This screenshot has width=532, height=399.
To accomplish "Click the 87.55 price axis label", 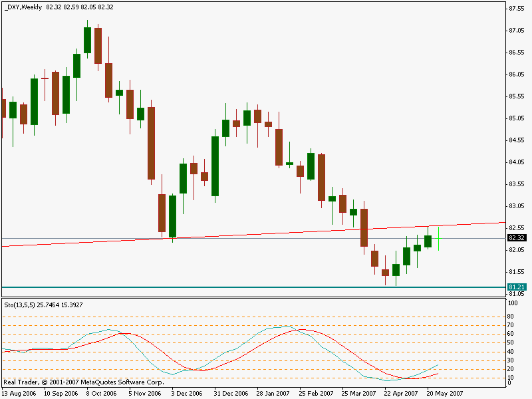I will pyautogui.click(x=516, y=9).
